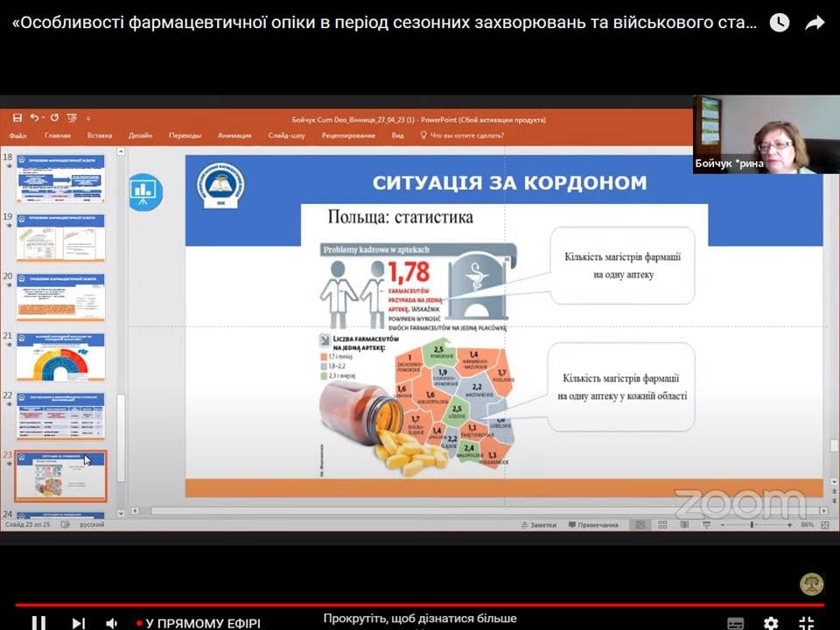This screenshot has height=630, width=840.
Task: Switch to the Рецензирование tab
Action: click(x=348, y=136)
